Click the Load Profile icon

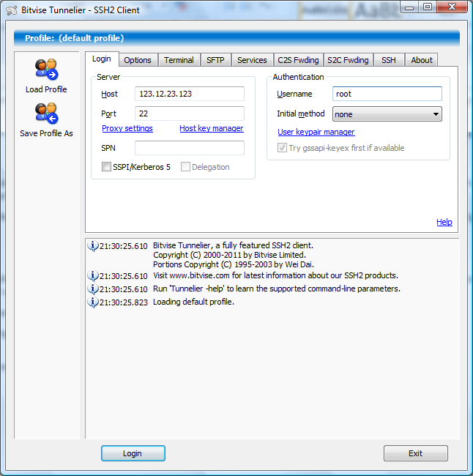pyautogui.click(x=46, y=70)
